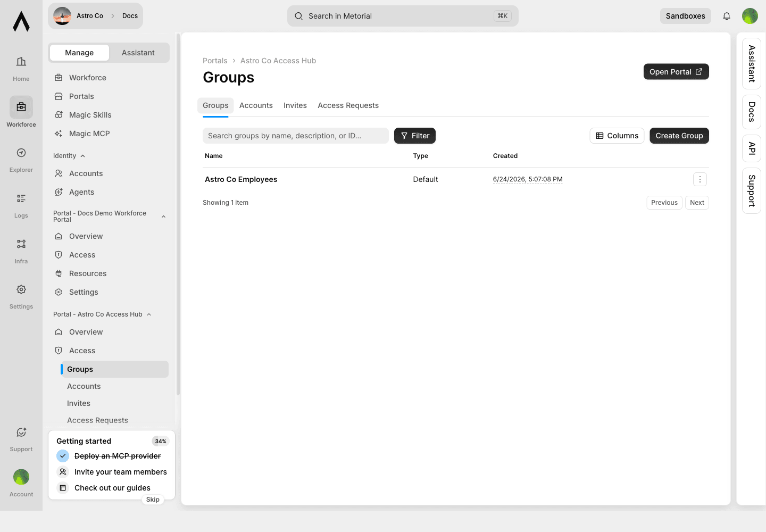Open the user avatar in top bar
Screen dimensions: 766x532
tap(750, 16)
